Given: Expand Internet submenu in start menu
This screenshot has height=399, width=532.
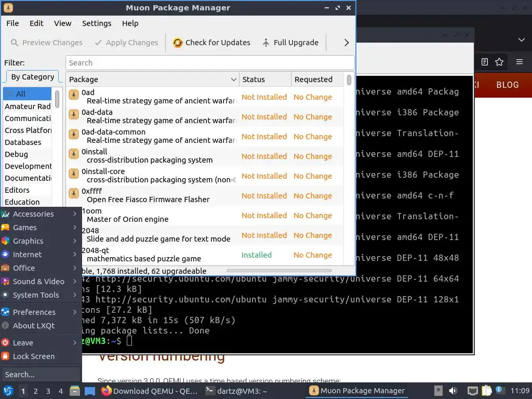Looking at the screenshot, I should [x=40, y=255].
